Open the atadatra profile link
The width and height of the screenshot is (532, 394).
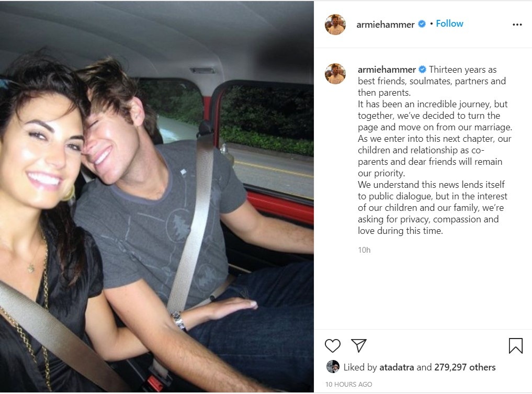coord(397,367)
